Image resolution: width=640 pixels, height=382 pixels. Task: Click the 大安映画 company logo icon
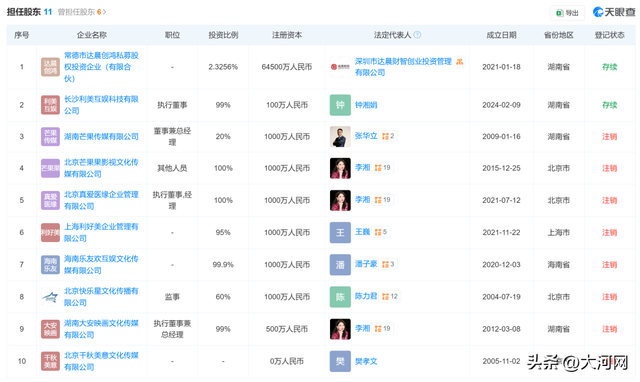coord(50,329)
